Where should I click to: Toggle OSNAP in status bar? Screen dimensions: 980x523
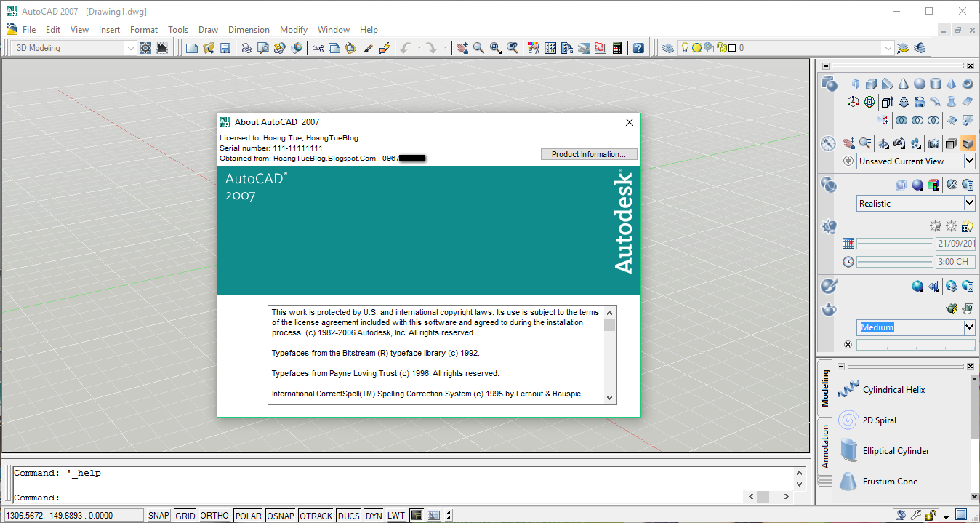click(281, 516)
